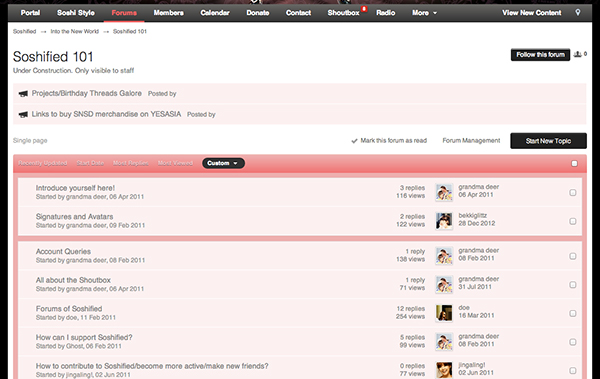
Task: Click the 16 Mar 2011 last post date
Action: [476, 315]
